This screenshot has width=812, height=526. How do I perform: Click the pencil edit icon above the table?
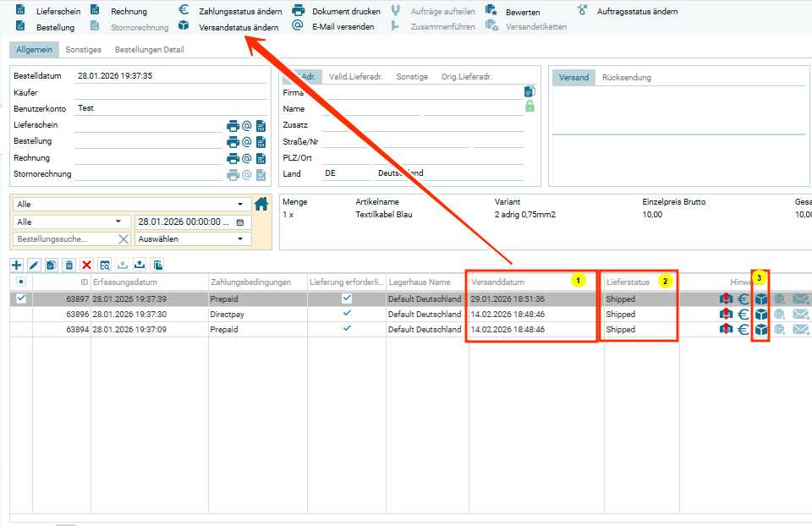pos(35,265)
